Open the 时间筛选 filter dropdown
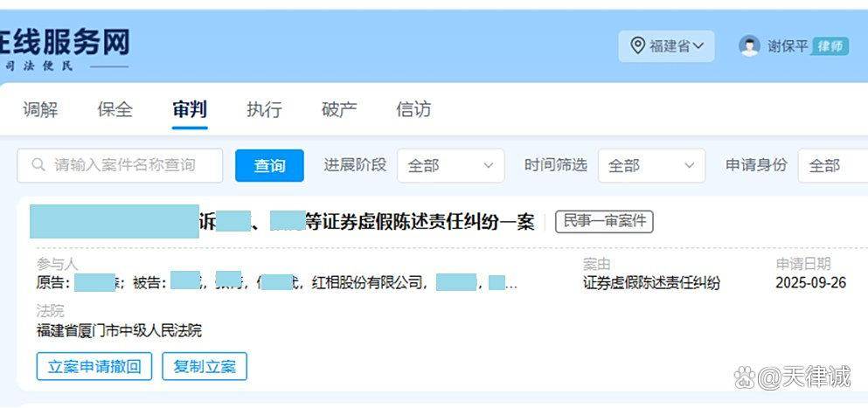Screen dimensions: 868x408 click(x=651, y=165)
